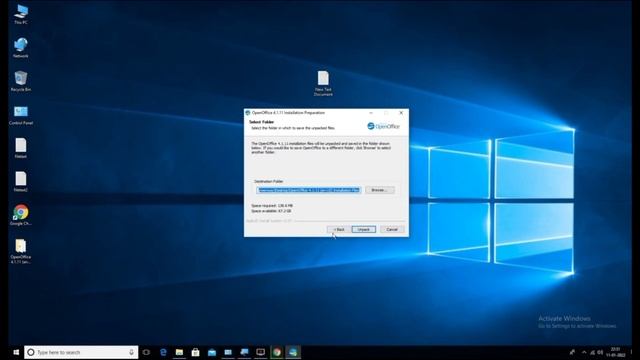Screen dimensions: 640x360
Task: Switch to Chrome in the taskbar
Action: (x=277, y=352)
